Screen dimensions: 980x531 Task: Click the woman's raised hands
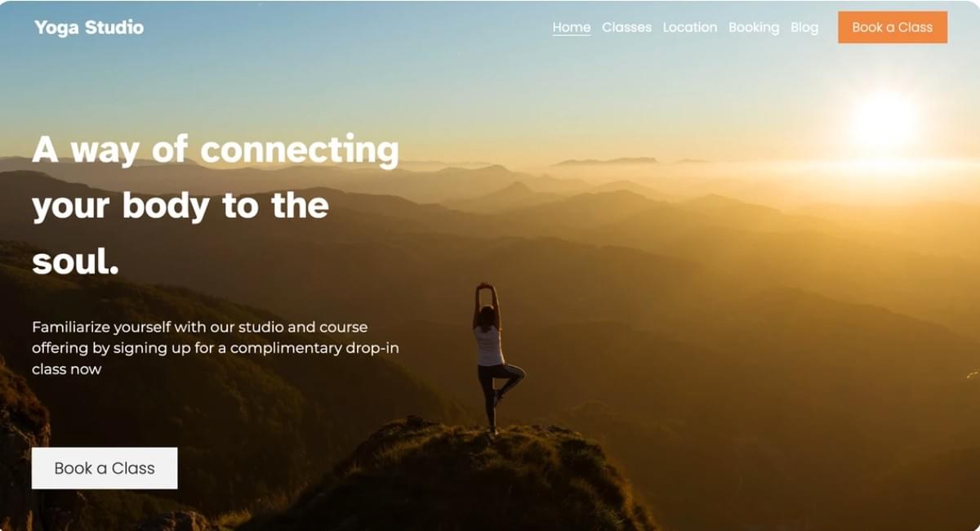tap(487, 288)
